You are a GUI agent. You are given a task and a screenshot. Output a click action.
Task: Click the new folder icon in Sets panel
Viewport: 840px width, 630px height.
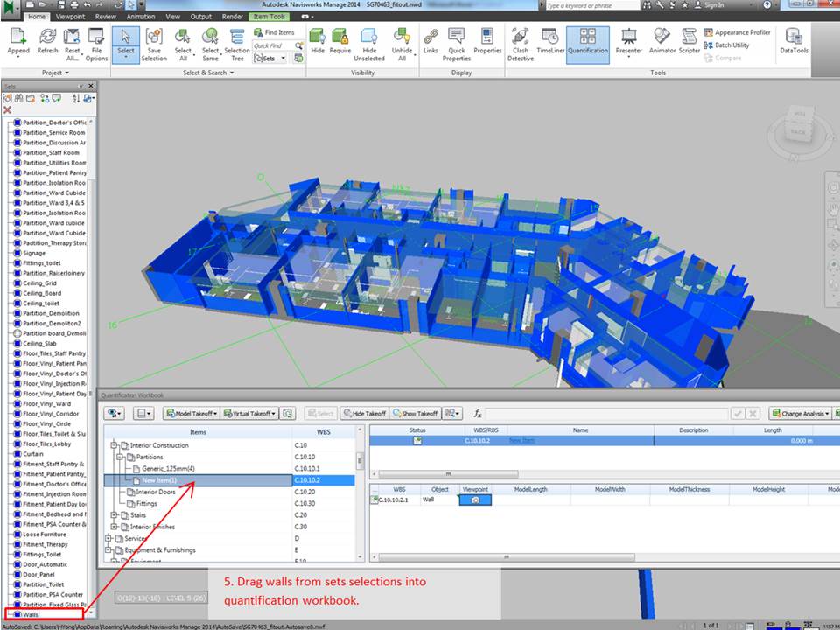click(31, 98)
